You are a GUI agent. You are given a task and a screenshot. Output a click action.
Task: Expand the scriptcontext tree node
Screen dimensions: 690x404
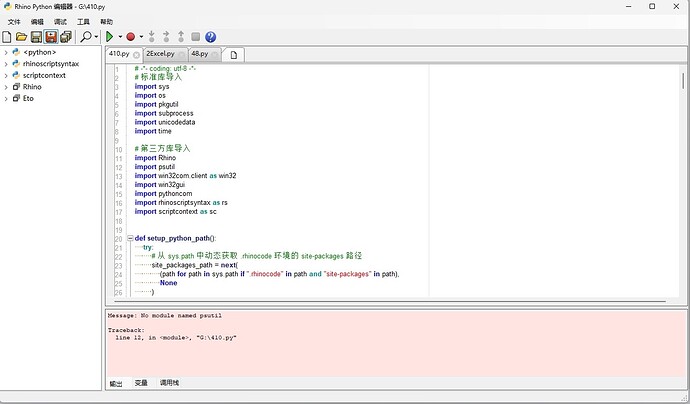pos(6,75)
